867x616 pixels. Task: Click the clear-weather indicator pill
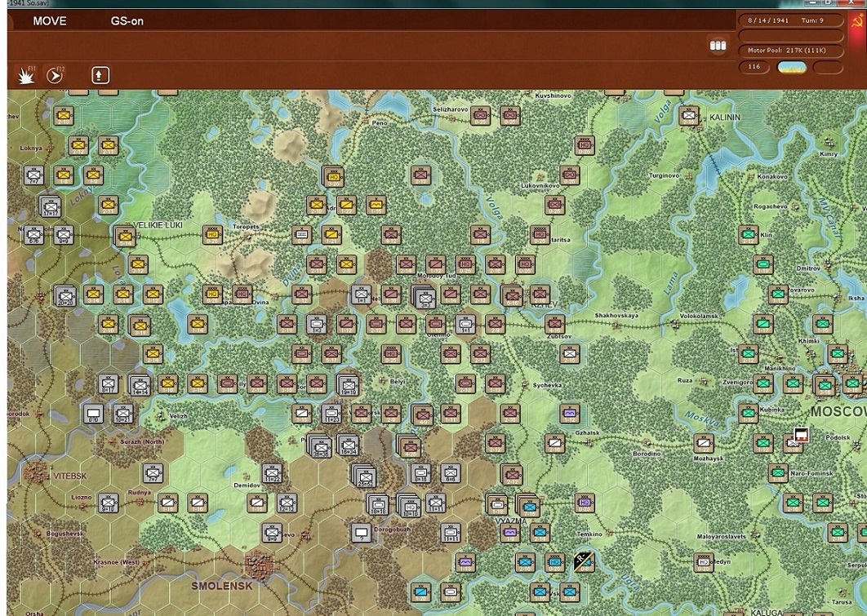click(792, 68)
